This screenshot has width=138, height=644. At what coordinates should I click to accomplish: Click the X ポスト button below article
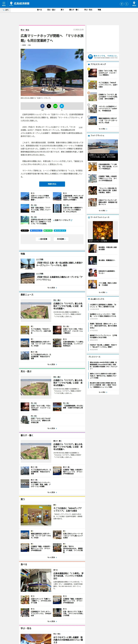point(25,231)
